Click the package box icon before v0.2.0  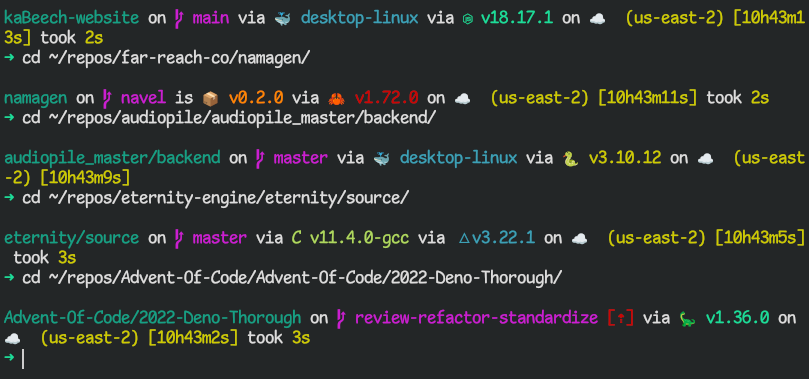point(210,97)
